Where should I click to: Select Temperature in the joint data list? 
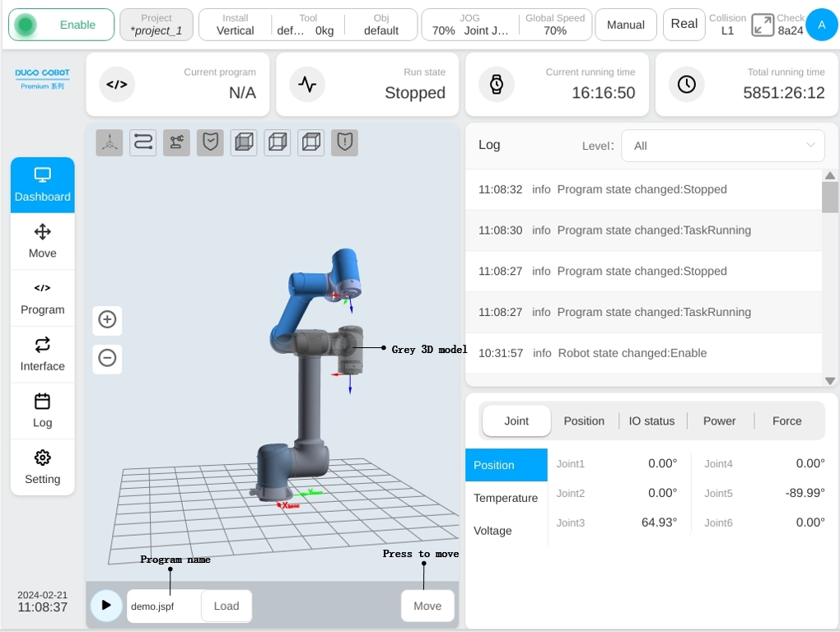506,498
